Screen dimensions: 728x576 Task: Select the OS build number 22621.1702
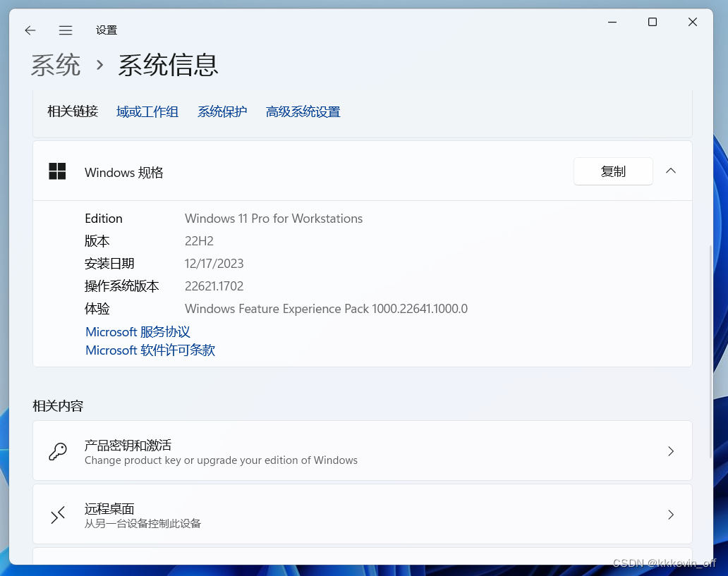tap(214, 286)
